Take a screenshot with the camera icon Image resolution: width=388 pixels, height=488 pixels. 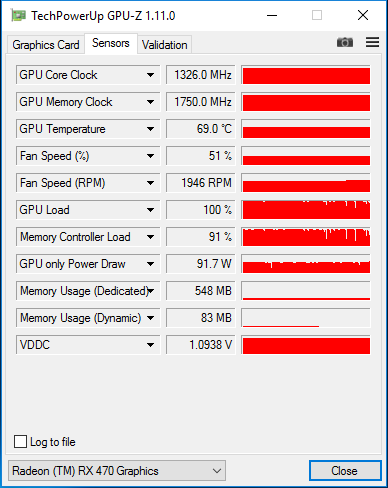tap(345, 42)
